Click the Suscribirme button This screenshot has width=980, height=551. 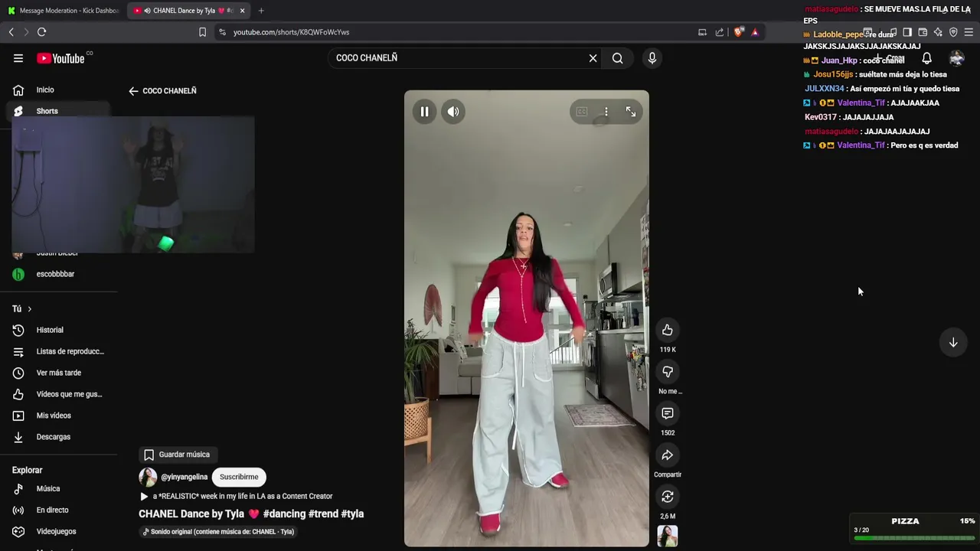239,477
